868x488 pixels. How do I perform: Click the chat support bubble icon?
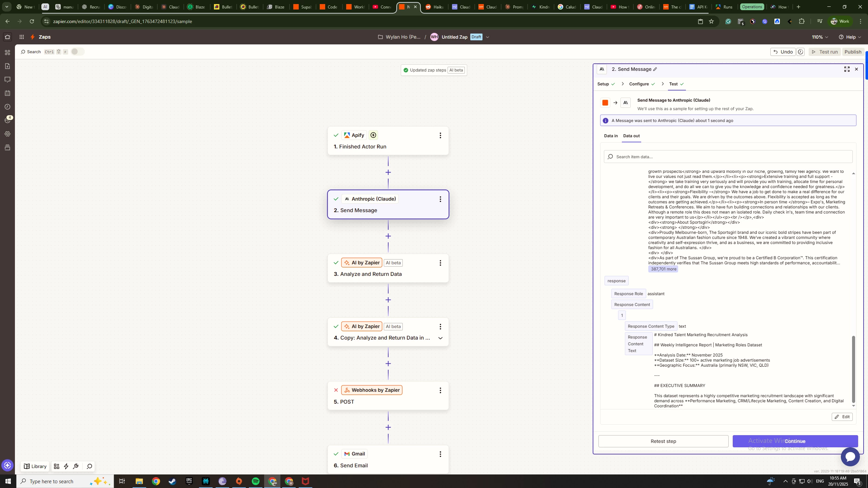850,457
